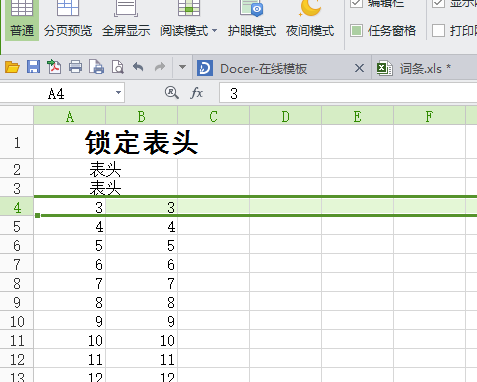Viewport: 477px width, 382px height.
Task: Enable Full Screen display (全屏显示)
Action: pyautogui.click(x=126, y=20)
